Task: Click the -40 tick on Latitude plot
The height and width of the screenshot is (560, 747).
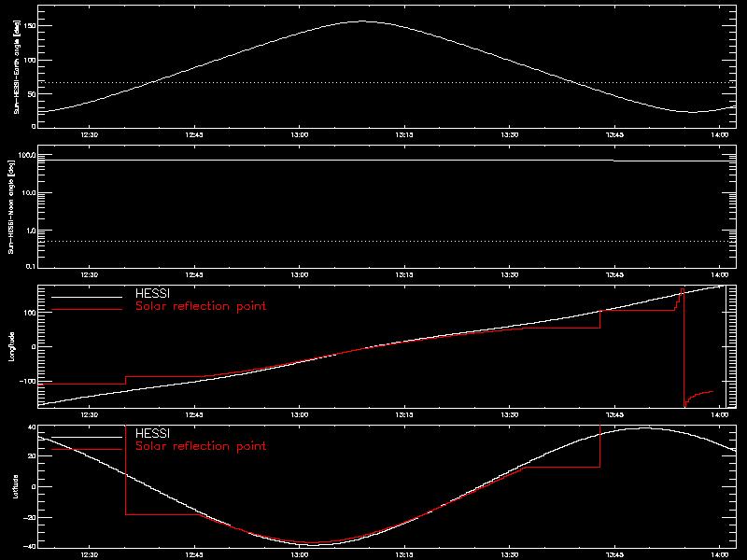Action: (x=30, y=546)
